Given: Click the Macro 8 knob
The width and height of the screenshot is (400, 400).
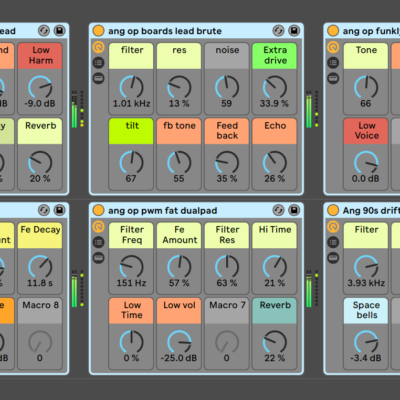Looking at the screenshot, I should pyautogui.click(x=40, y=342).
